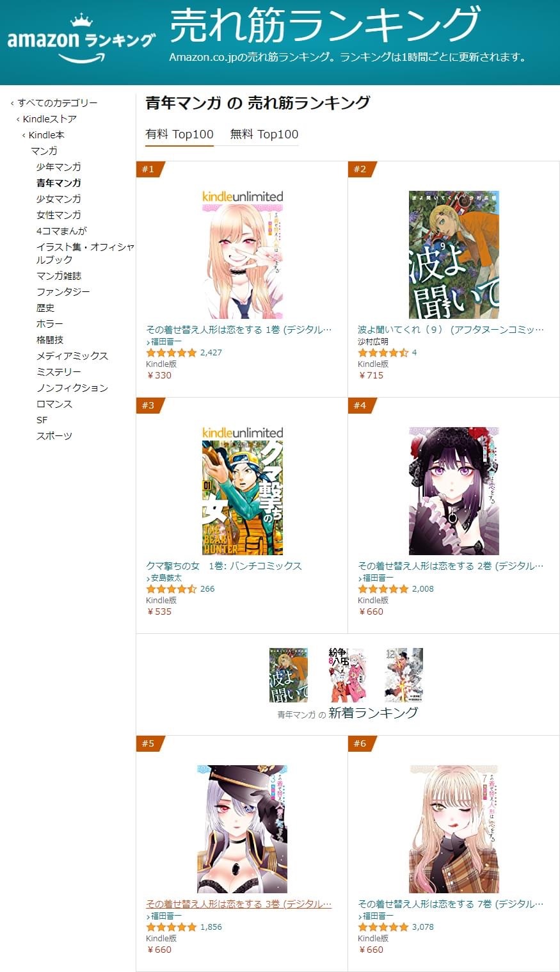Open the その着せ替え人形は恋をする 3巻 title link
The width and height of the screenshot is (560, 972).
239,904
